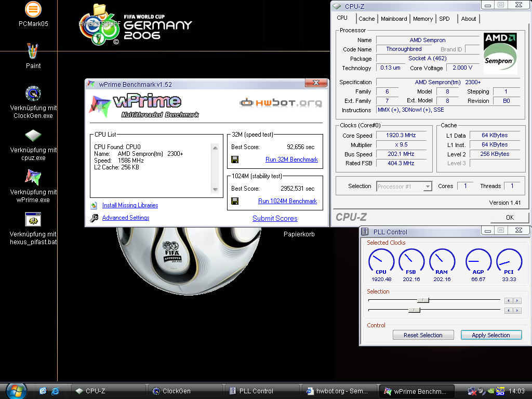
Task: Open the Processor selection dropdown in CPU-Z
Action: (x=404, y=187)
